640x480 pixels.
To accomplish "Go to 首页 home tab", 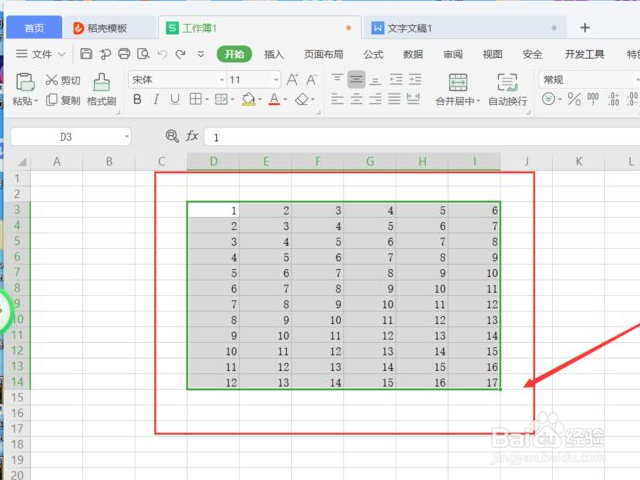I will pyautogui.click(x=34, y=28).
